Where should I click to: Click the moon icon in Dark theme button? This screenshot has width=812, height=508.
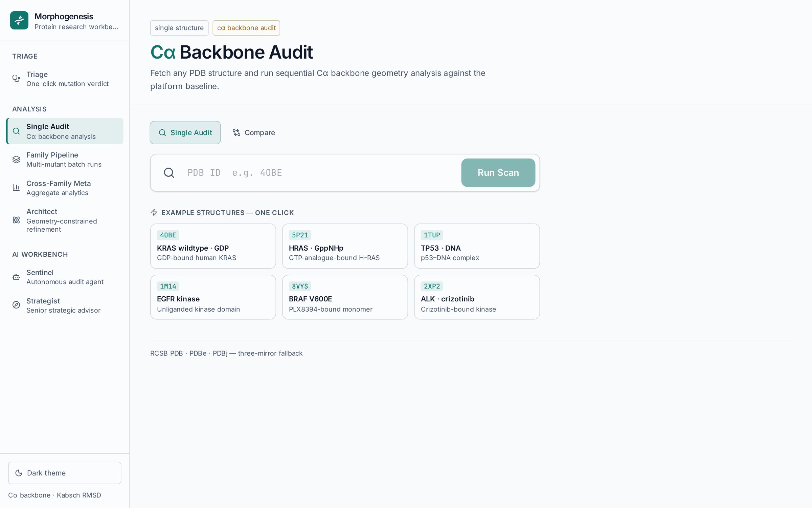(x=19, y=473)
